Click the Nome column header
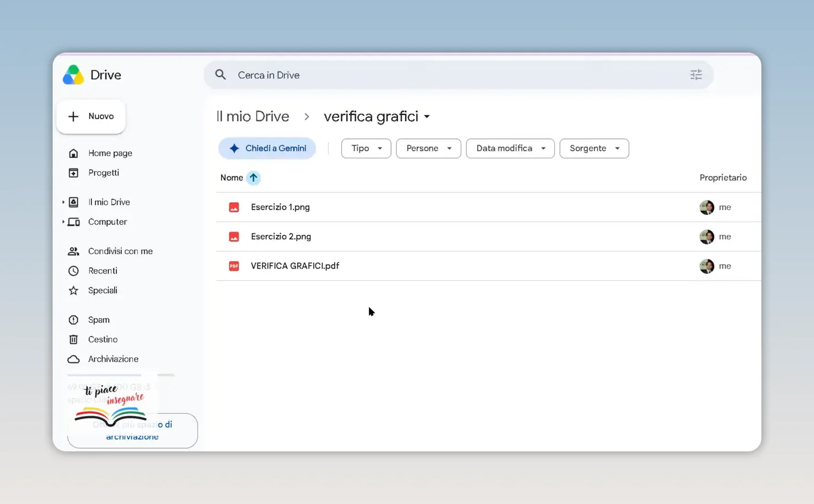 point(231,178)
